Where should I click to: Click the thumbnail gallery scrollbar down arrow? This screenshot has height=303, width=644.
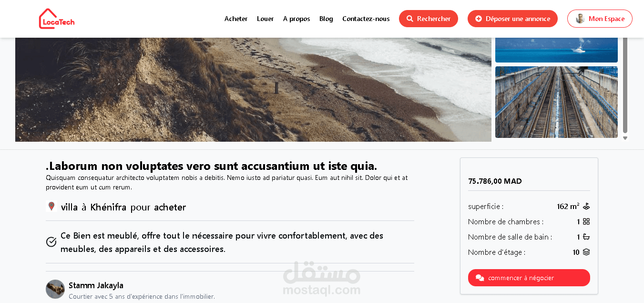click(x=625, y=138)
